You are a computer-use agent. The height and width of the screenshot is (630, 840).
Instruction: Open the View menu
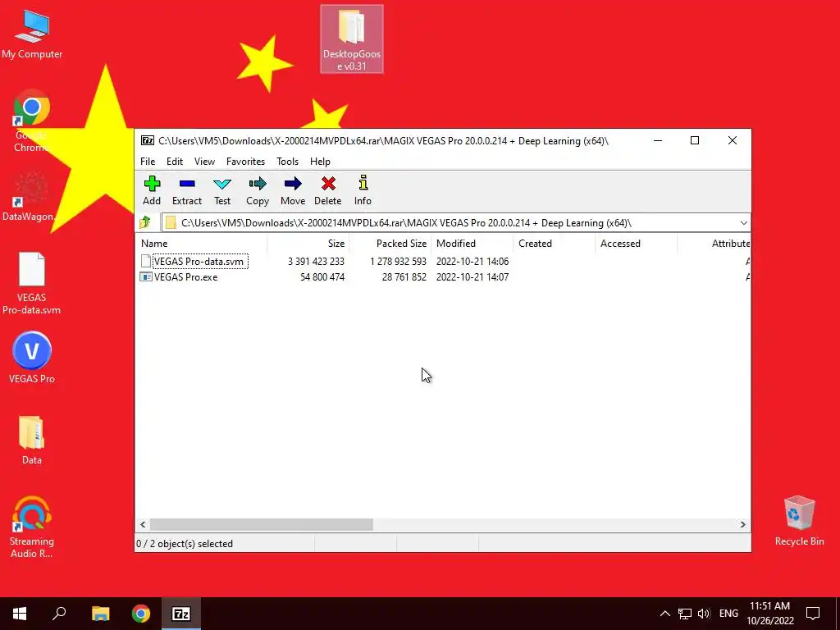pos(204,162)
